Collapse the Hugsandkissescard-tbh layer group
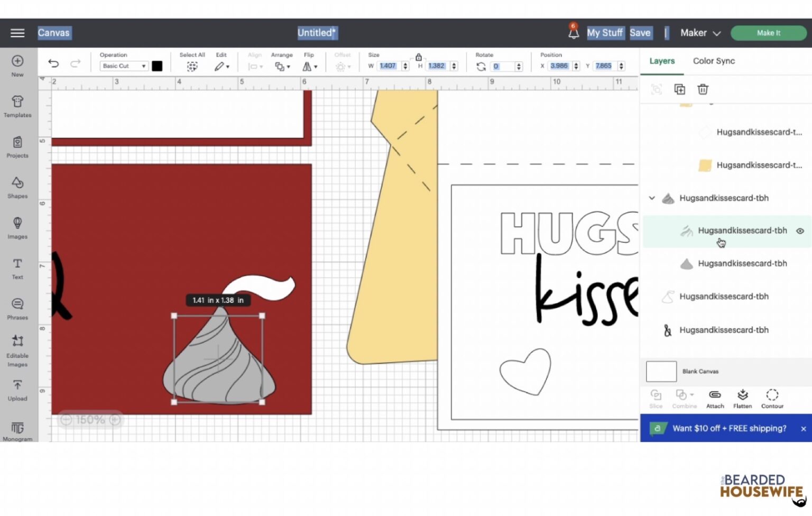 [x=652, y=198]
